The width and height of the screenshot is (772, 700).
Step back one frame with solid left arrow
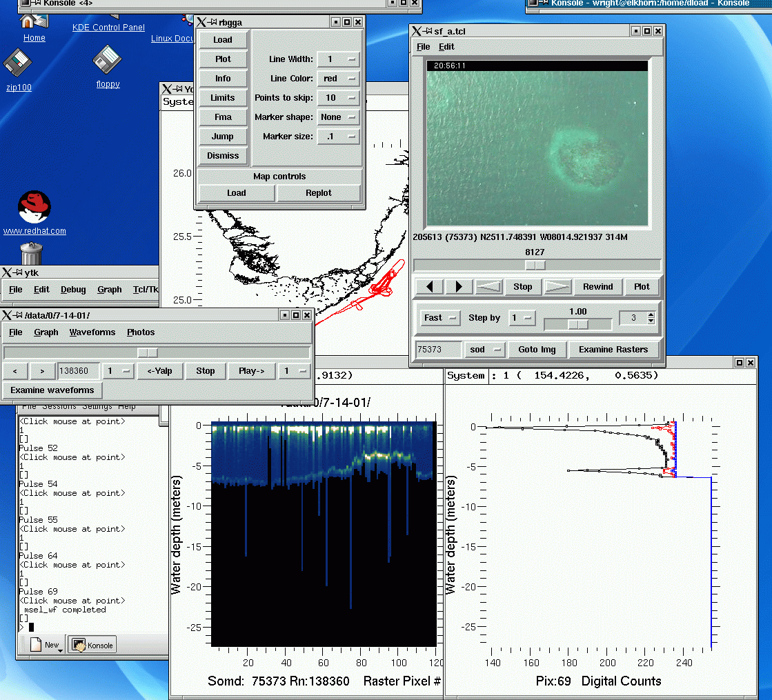coord(428,287)
